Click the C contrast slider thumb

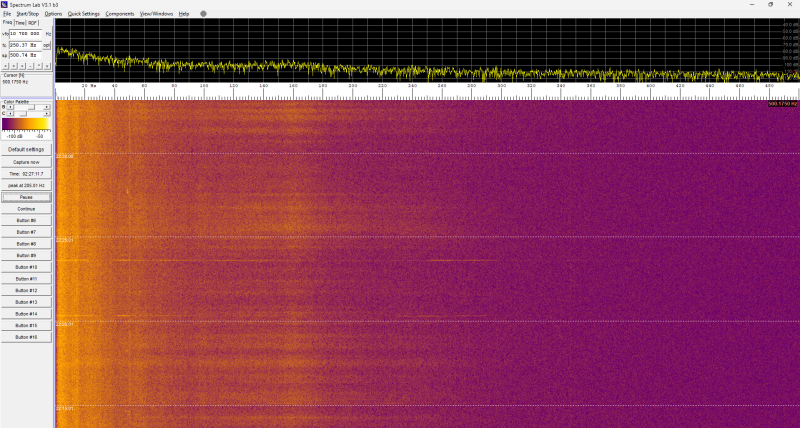(x=23, y=114)
